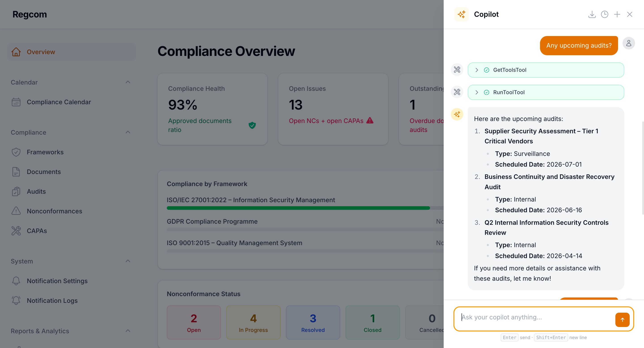Send the message with arrow button

[x=622, y=320]
